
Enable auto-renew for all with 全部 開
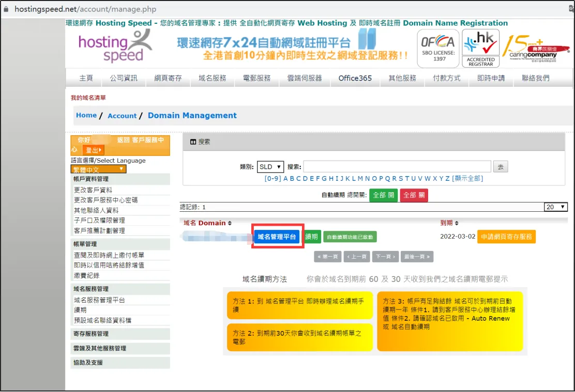tap(383, 195)
